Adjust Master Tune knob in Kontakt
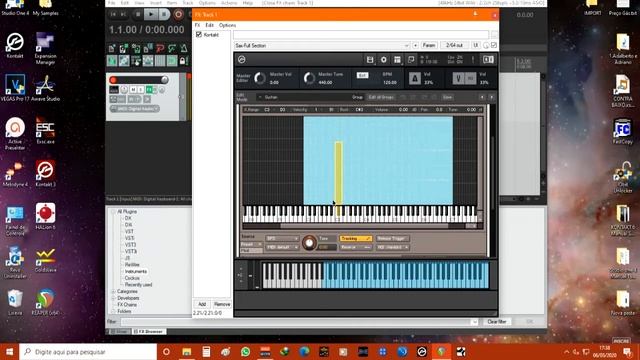640x360 pixels. [x=309, y=78]
